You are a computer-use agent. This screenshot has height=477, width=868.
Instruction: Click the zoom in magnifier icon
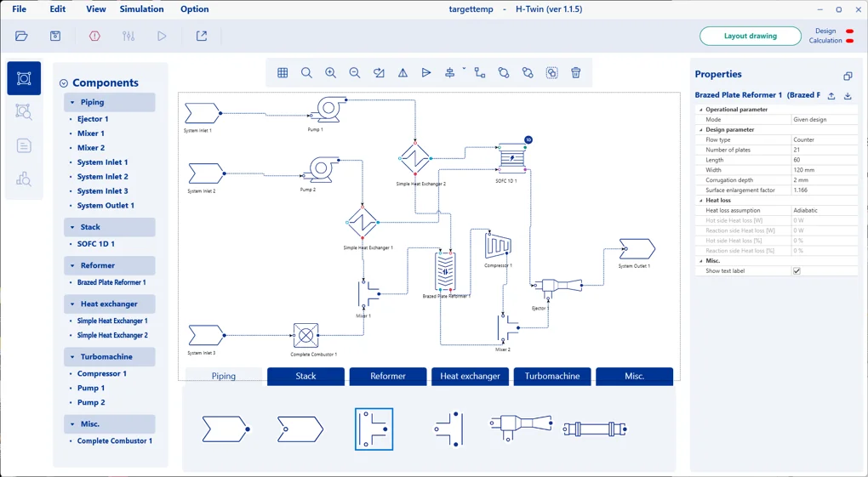pos(330,72)
